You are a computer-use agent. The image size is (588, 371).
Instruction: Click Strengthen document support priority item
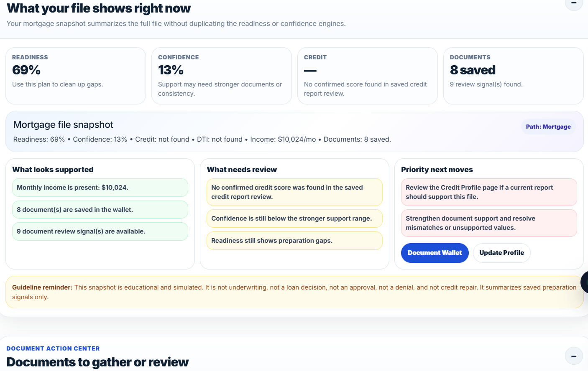click(x=489, y=223)
